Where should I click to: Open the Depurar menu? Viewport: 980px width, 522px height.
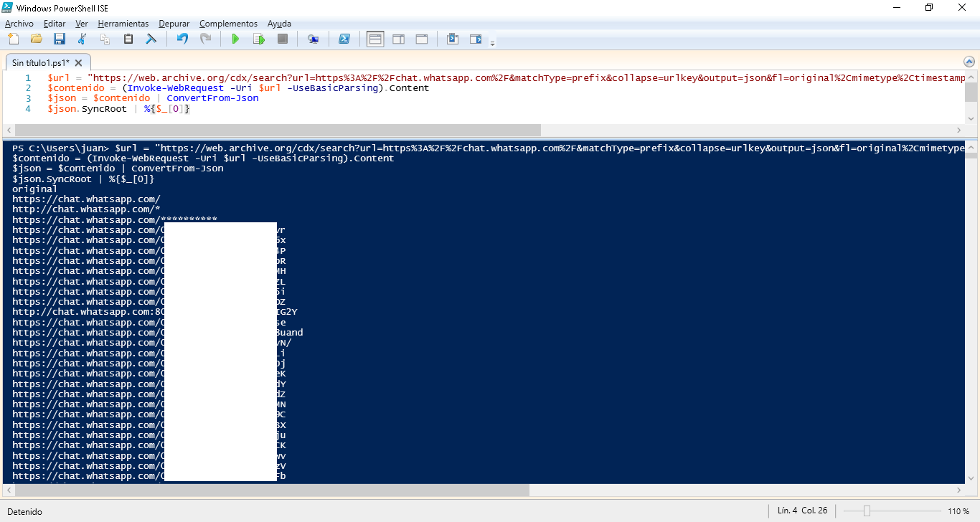[x=174, y=24]
